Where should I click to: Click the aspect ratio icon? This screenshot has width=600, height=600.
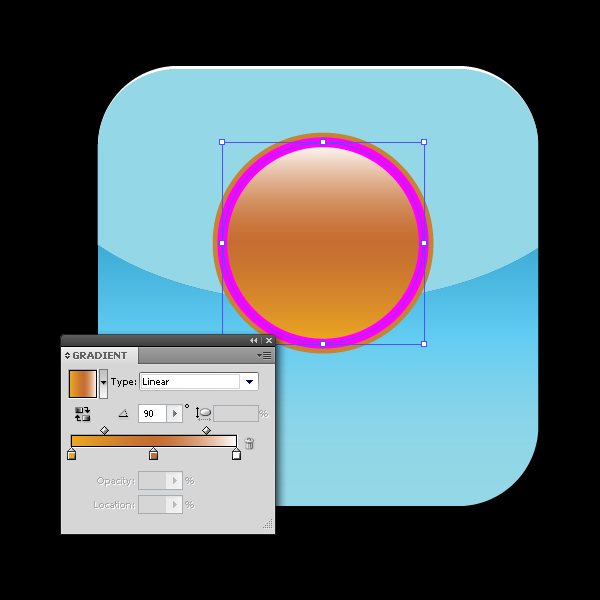point(204,414)
